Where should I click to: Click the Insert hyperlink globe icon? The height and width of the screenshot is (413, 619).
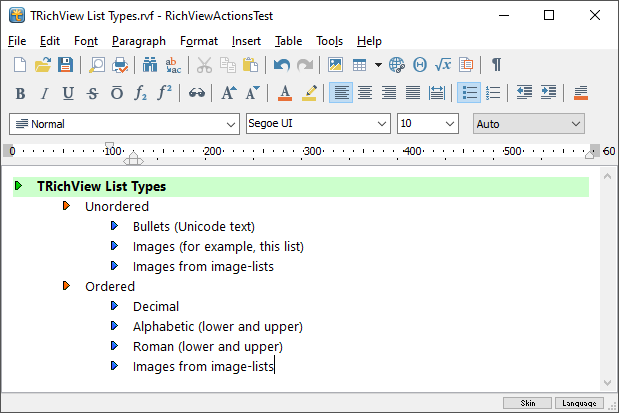point(397,65)
